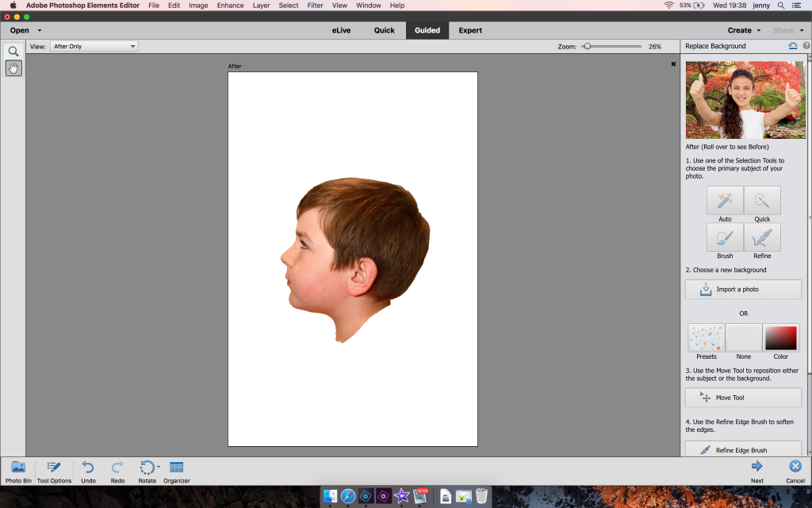Open the Layer menu

point(261,6)
